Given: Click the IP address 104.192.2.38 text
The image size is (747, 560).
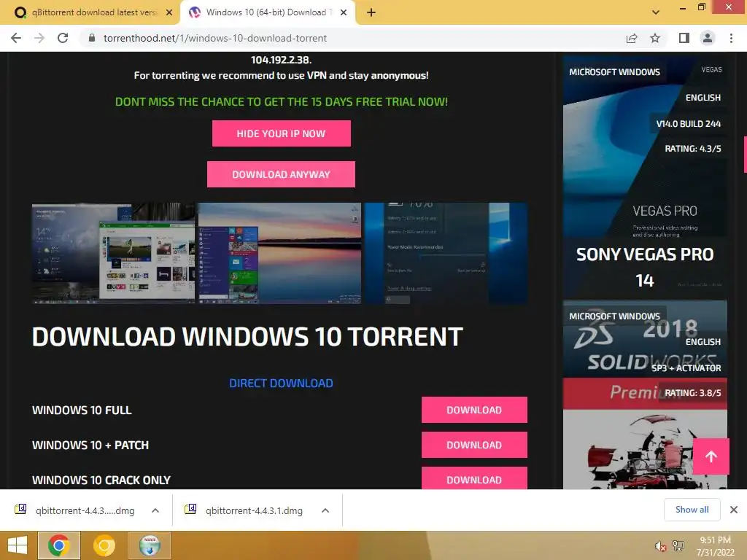Looking at the screenshot, I should point(281,60).
